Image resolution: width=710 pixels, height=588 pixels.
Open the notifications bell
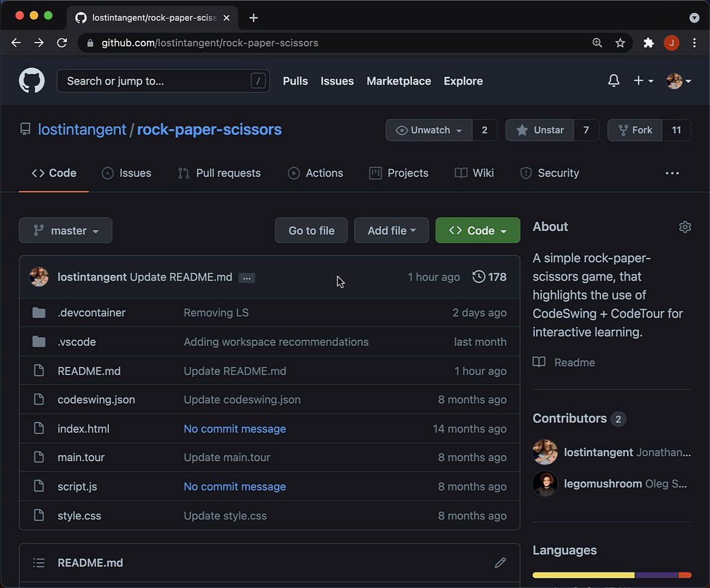[614, 80]
